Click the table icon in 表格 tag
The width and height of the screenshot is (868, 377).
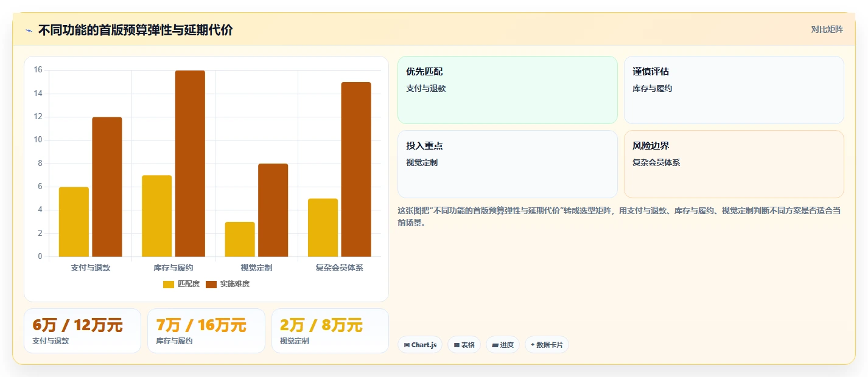tap(457, 345)
